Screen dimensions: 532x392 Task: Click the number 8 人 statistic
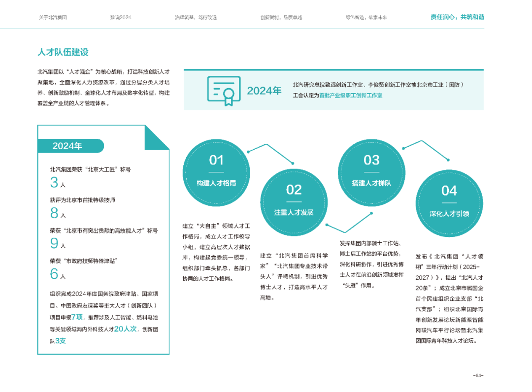(x=58, y=213)
